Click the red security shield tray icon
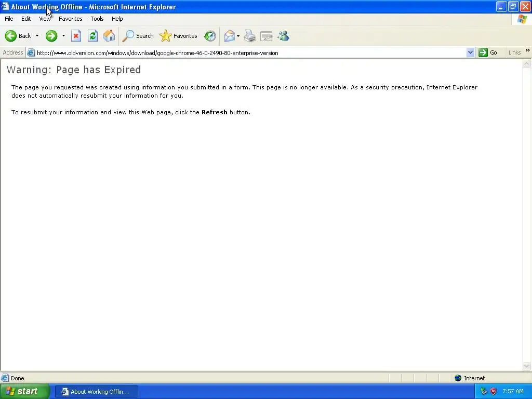Screen dimensions: 532x399 (494, 391)
